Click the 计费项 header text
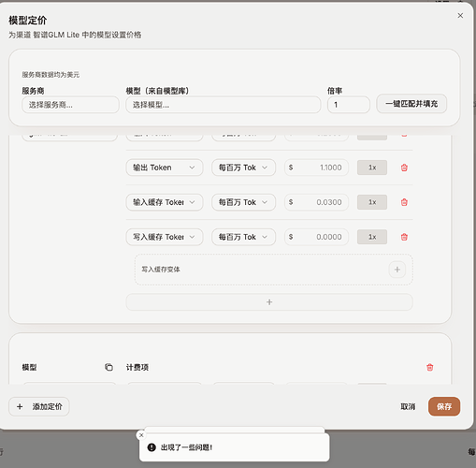The width and height of the screenshot is (476, 468). [x=137, y=367]
